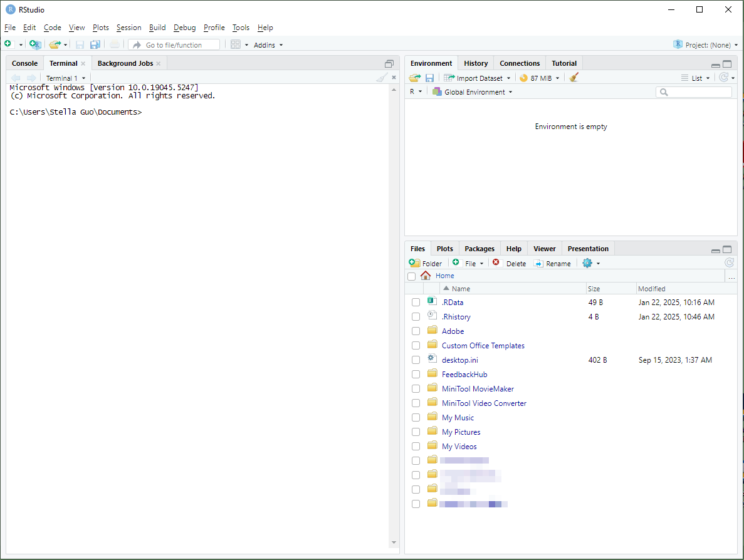Sort files by the Modified column header
The image size is (744, 560).
(686, 288)
